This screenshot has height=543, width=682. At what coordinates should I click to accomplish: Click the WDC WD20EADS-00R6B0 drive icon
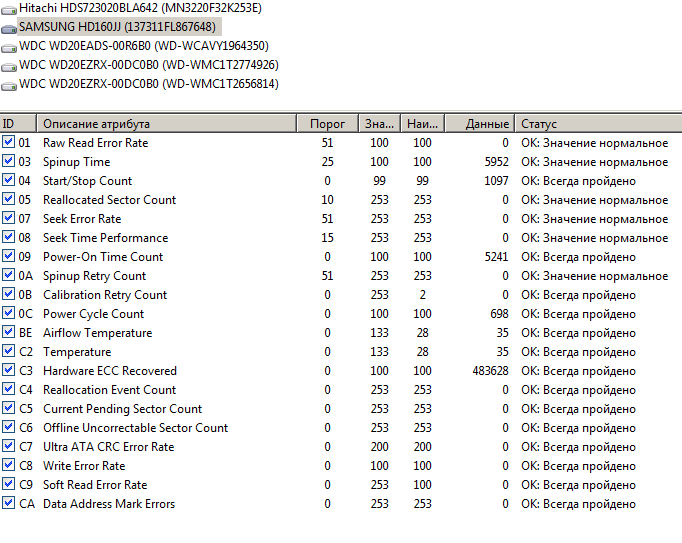pyautogui.click(x=9, y=47)
